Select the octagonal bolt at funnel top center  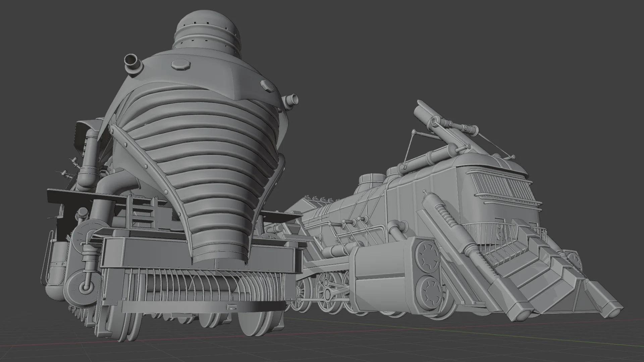tap(181, 64)
